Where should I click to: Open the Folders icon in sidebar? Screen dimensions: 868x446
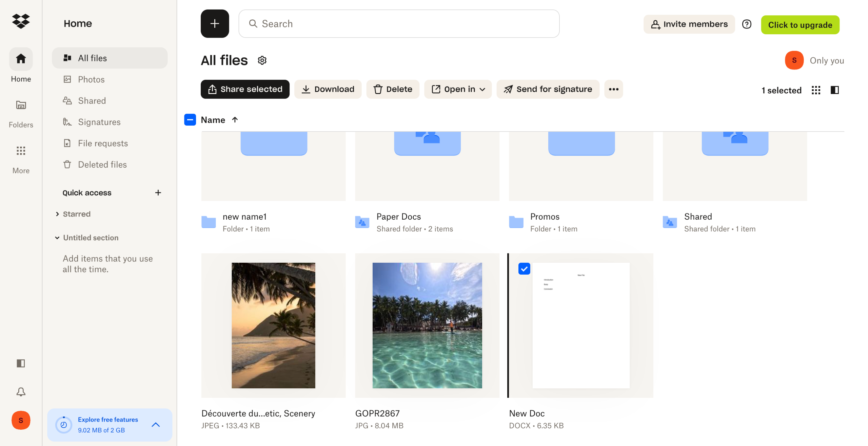[21, 106]
